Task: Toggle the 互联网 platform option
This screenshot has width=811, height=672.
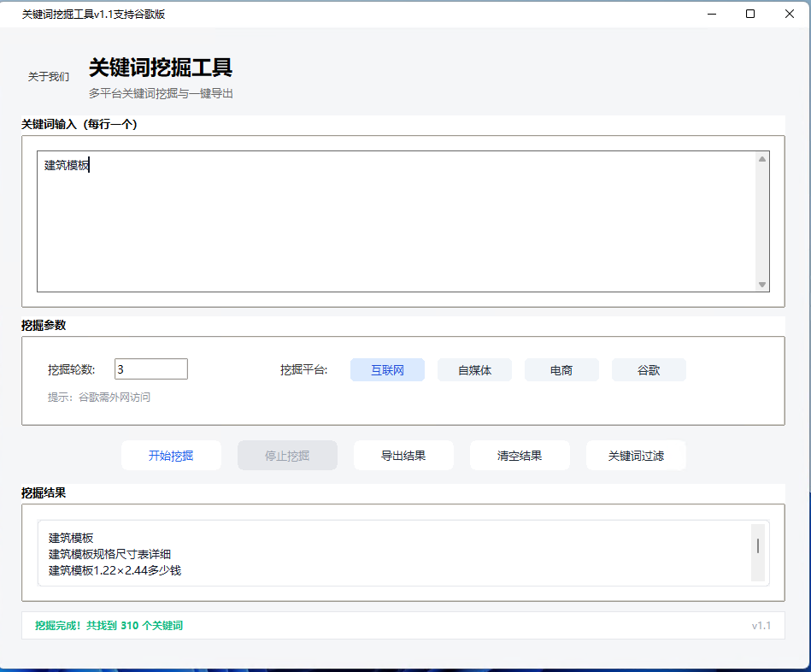Action: tap(387, 370)
